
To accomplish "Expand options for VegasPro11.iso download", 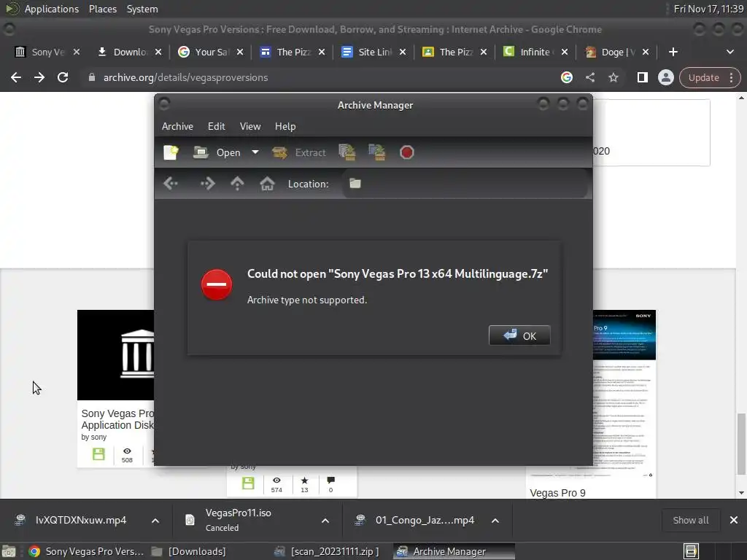I will pos(325,521).
